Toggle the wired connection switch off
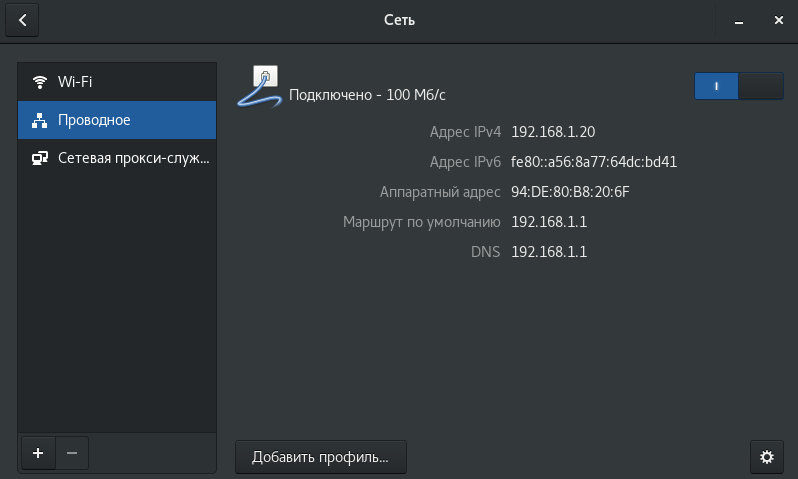798x479 pixels. [x=738, y=86]
